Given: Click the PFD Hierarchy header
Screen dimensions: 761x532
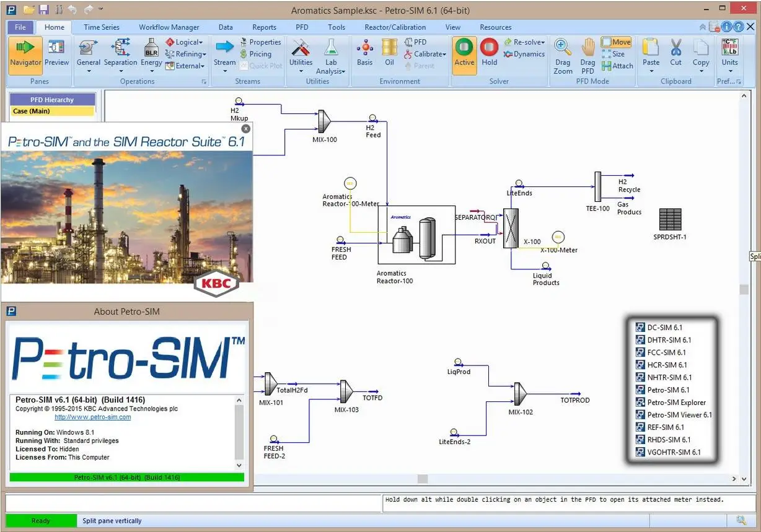Looking at the screenshot, I should pyautogui.click(x=53, y=100).
